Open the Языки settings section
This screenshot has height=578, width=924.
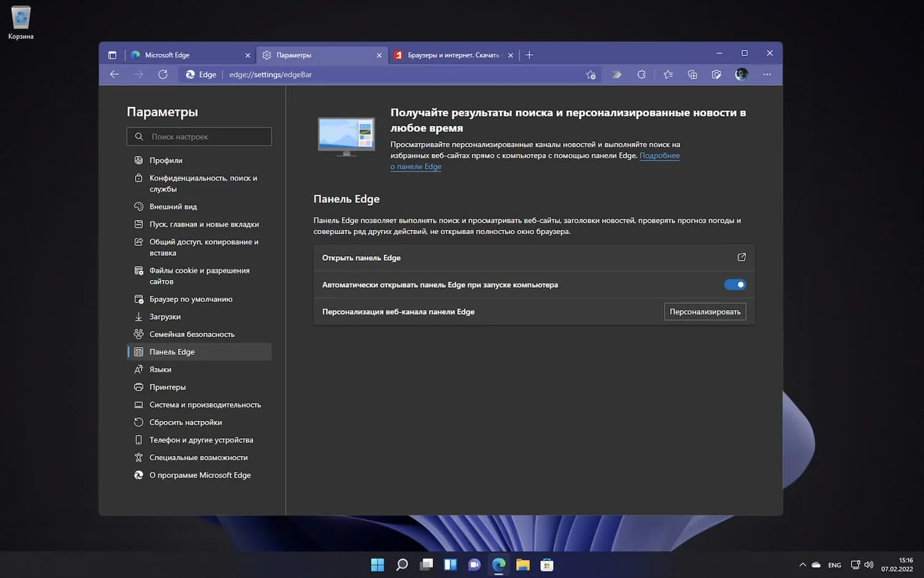pos(160,370)
